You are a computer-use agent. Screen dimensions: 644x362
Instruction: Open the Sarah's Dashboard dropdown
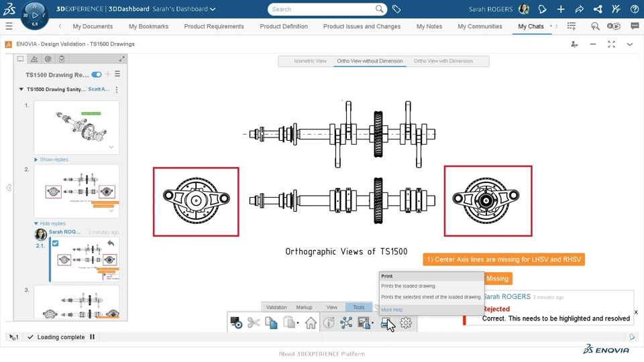pos(213,9)
